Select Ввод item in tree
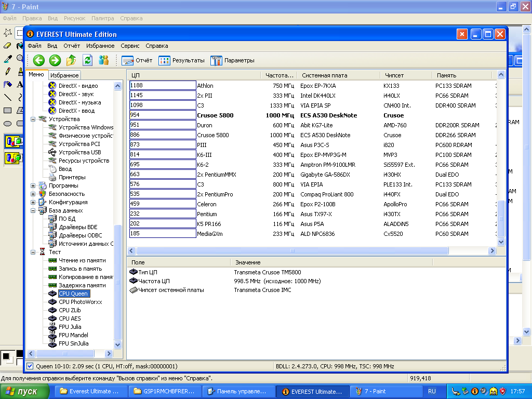This screenshot has width=532, height=399. tap(65, 169)
